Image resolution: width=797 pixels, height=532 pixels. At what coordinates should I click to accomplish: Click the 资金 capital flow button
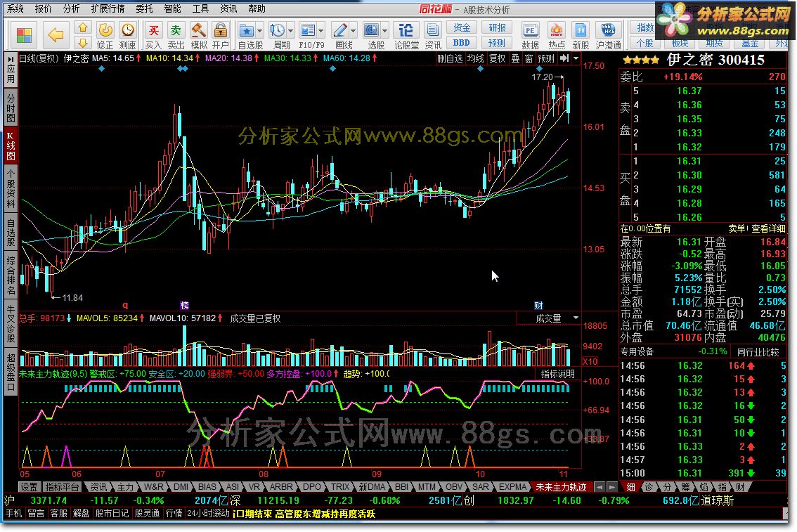[462, 27]
